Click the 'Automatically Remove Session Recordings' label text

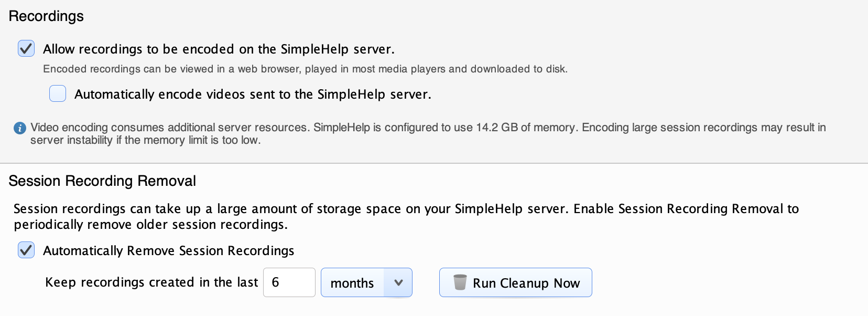tap(169, 251)
